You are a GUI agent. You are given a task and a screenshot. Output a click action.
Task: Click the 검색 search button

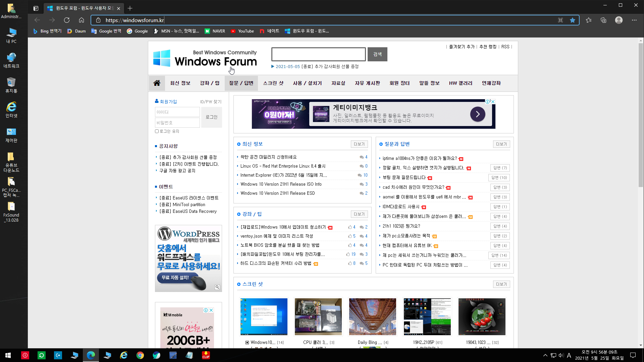coord(377,54)
